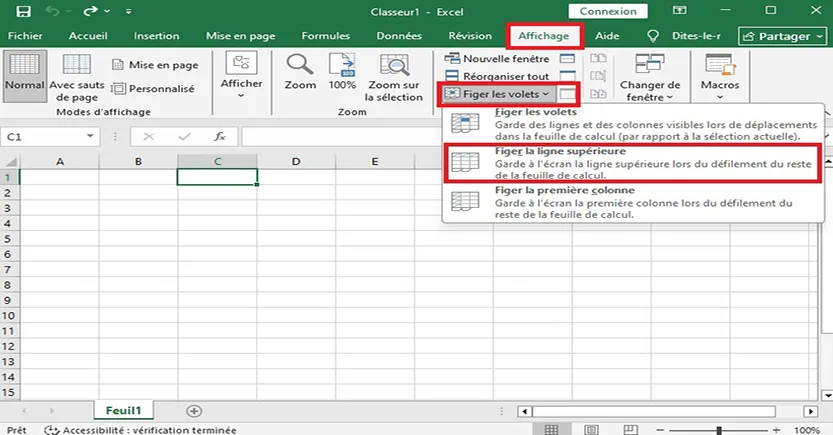The height and width of the screenshot is (435, 833).
Task: Add a new sheet with plus icon
Action: 194,411
